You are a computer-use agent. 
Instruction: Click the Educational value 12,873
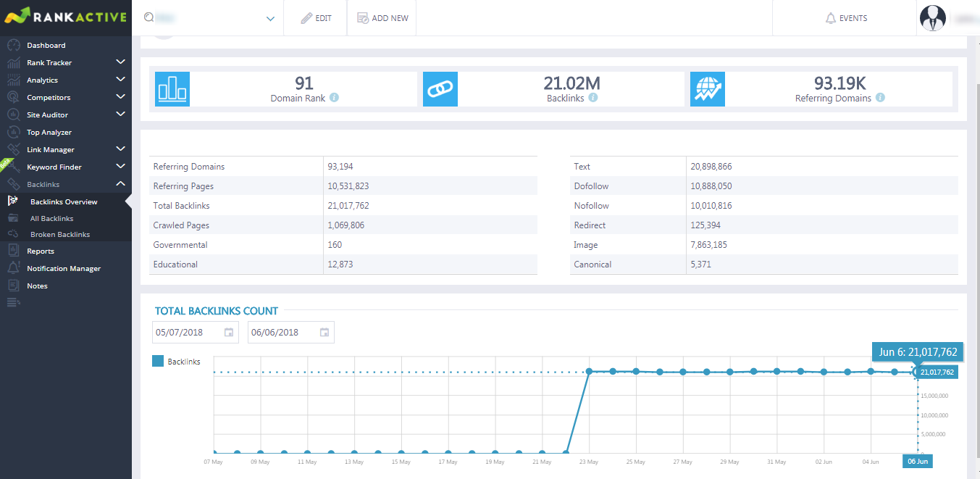click(340, 265)
